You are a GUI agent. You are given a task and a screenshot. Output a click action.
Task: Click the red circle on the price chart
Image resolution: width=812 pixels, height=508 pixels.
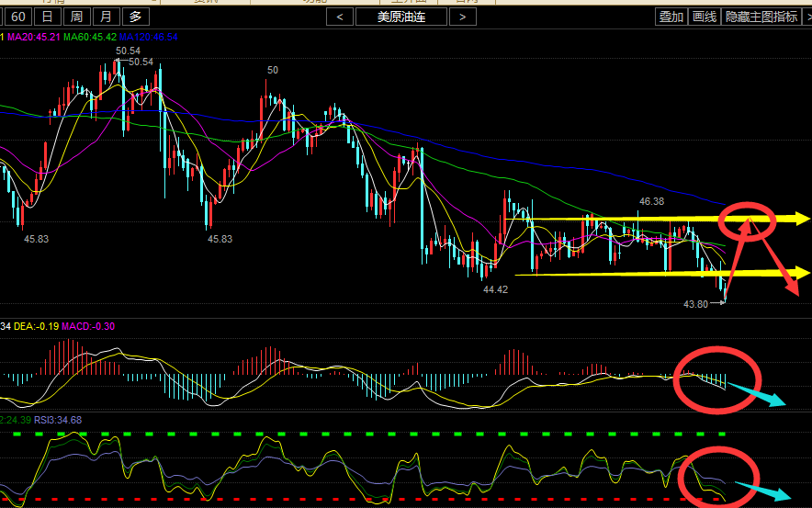[x=746, y=221]
